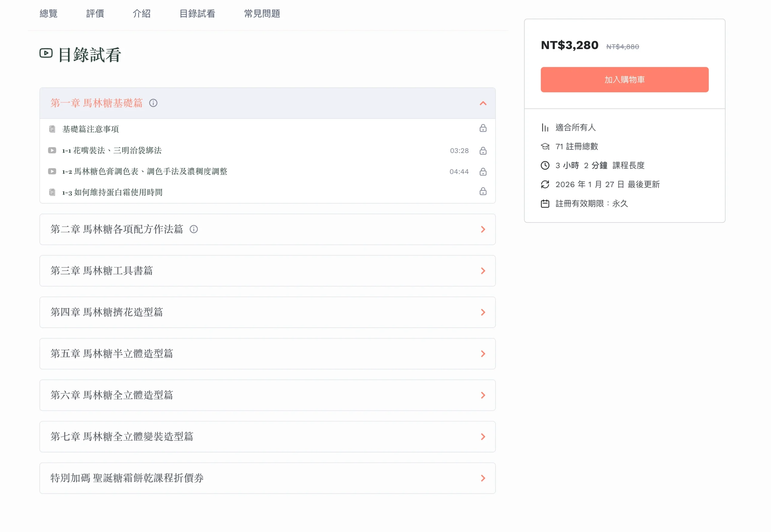This screenshot has height=532, width=771.
Task: Click lock icon for 1-3 如何維持蛋白霜使用時間
Action: point(483,192)
